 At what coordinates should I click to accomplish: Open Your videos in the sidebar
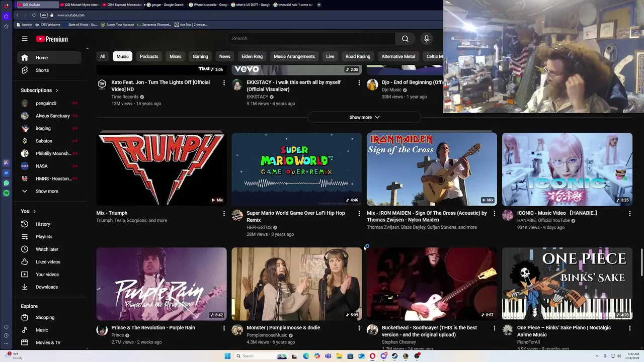(x=49, y=275)
